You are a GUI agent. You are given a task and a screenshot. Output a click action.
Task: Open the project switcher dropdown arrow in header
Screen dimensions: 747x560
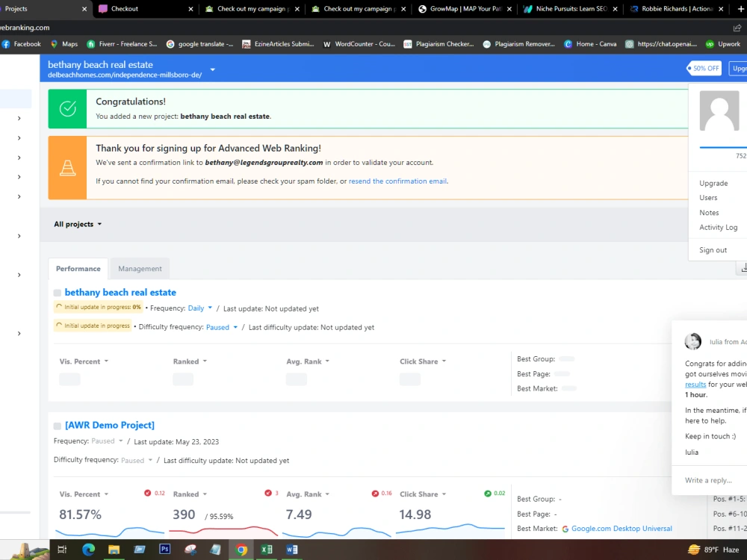pyautogui.click(x=213, y=69)
